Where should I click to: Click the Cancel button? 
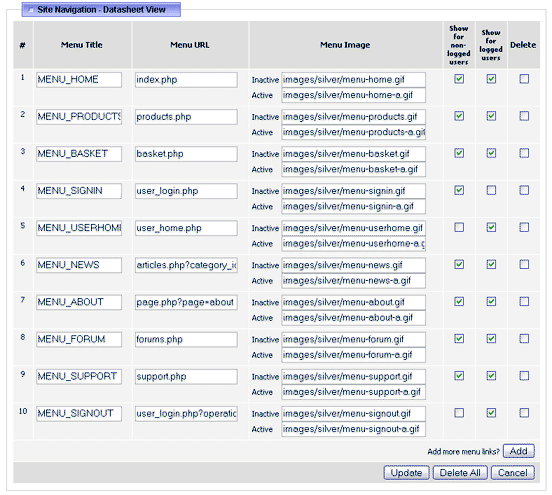513,472
